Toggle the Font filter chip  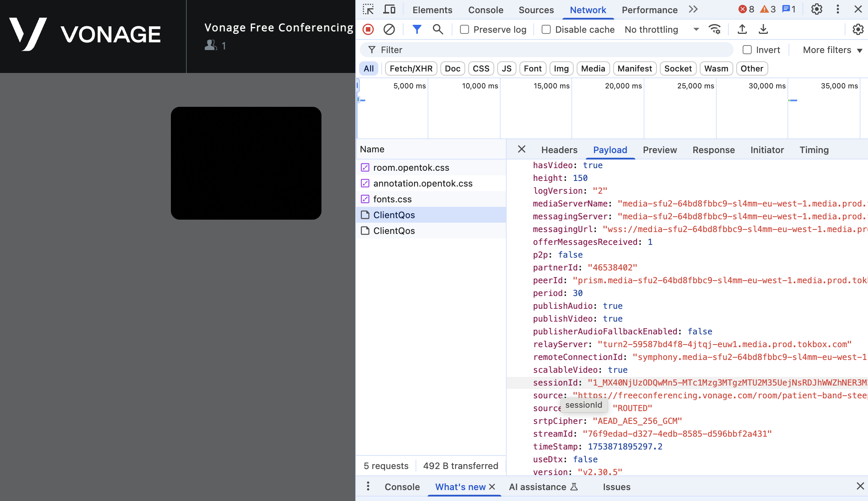pos(533,68)
